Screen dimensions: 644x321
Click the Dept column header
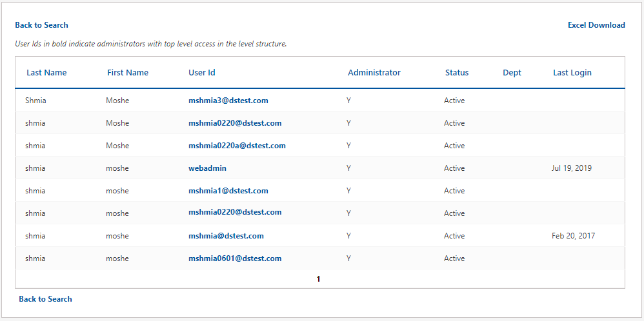(512, 73)
